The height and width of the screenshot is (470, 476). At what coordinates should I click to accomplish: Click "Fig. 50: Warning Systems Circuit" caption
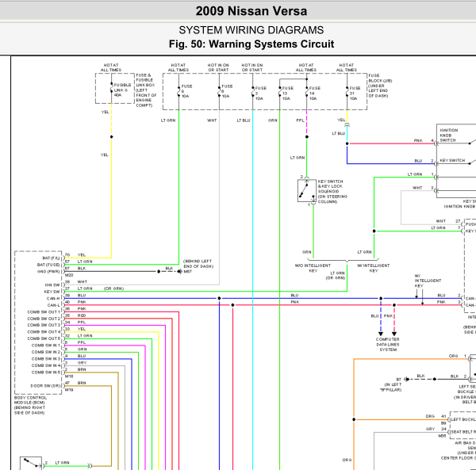(x=251, y=44)
